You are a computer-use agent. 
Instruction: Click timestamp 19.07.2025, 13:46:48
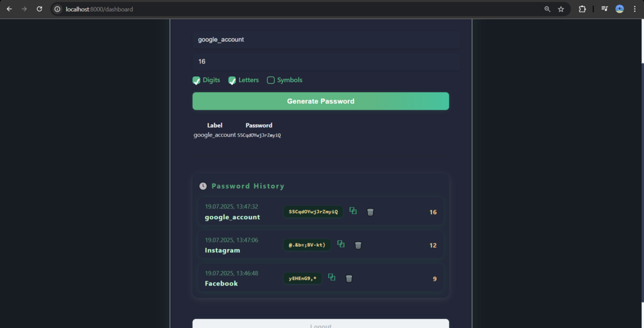pos(231,273)
